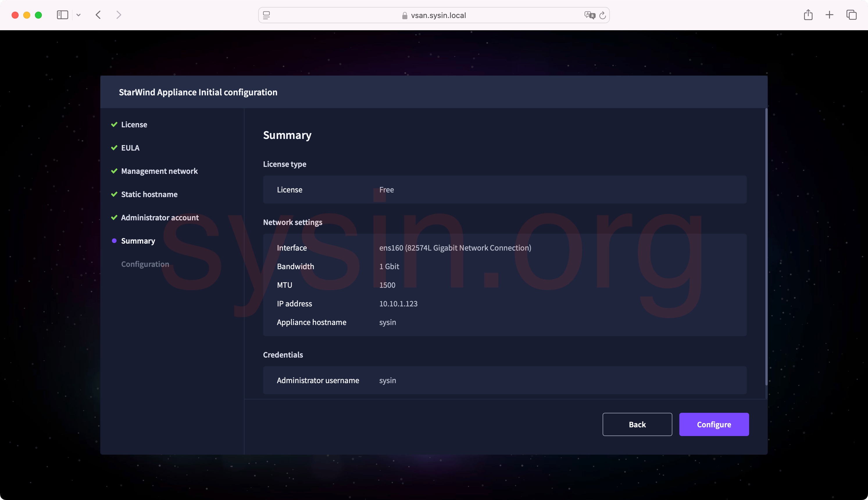Click the Summary step with the purple dot

click(138, 241)
